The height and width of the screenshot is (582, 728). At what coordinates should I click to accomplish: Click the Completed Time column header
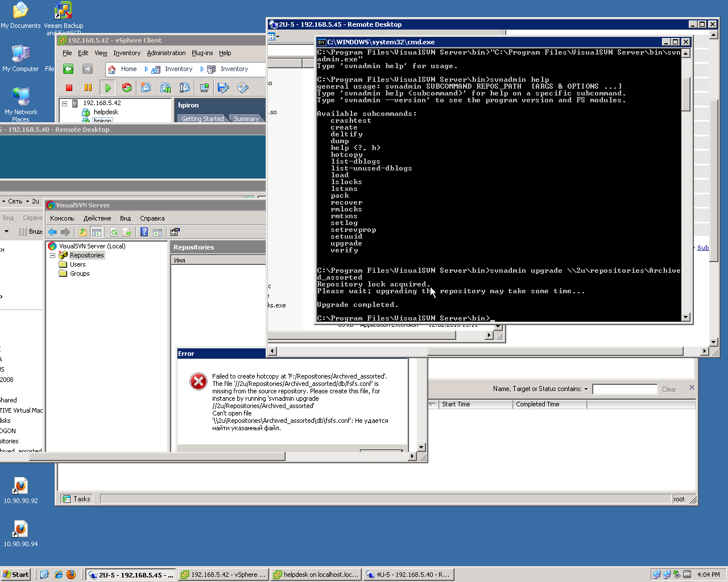click(549, 405)
